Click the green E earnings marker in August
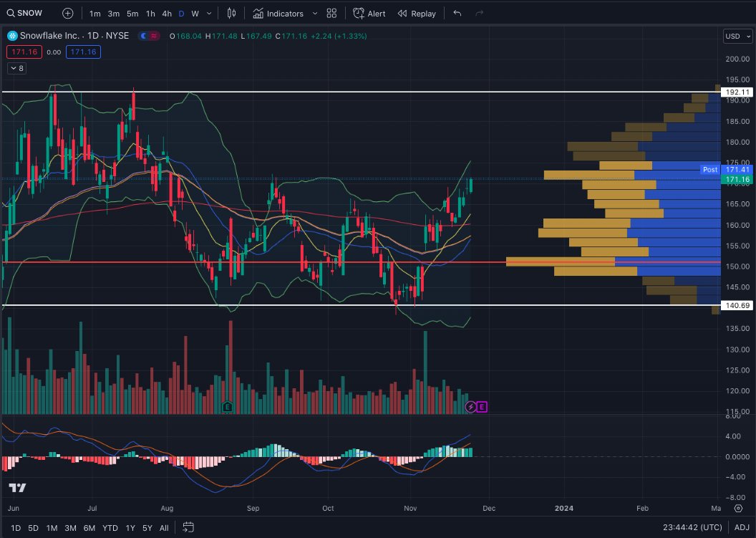This screenshot has width=756, height=538. 227,407
